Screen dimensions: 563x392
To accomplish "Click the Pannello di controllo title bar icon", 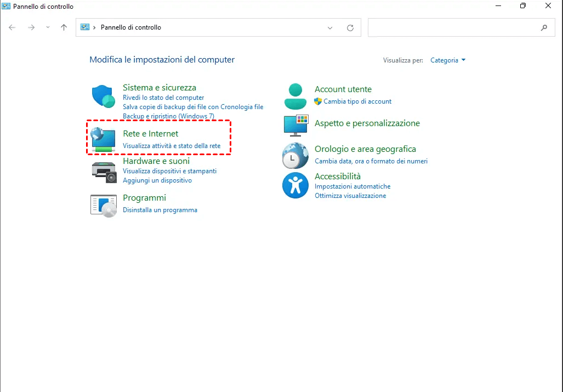I will tap(6, 6).
